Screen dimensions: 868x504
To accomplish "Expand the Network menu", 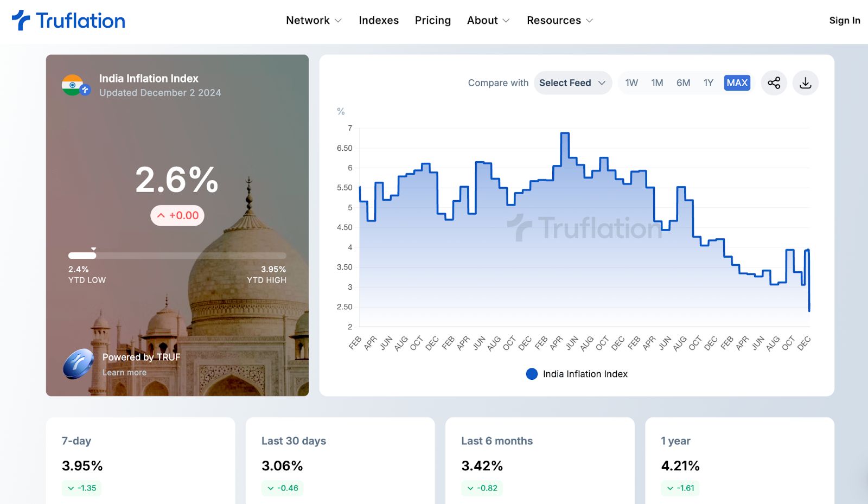I will click(x=314, y=21).
